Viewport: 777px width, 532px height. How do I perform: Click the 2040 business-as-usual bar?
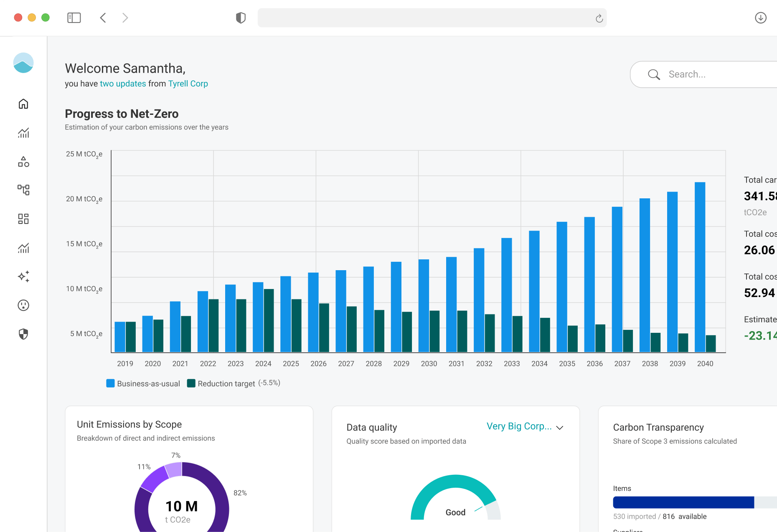(x=700, y=267)
